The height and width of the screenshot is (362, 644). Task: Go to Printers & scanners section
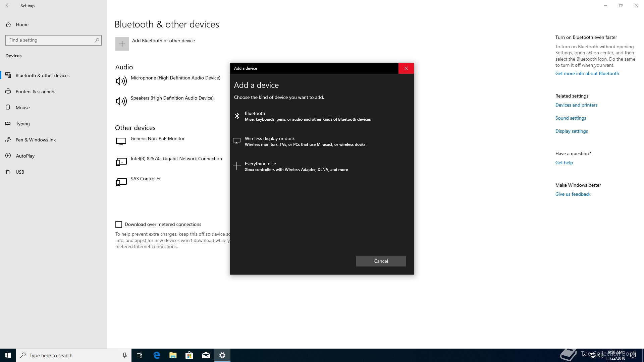[x=35, y=92]
